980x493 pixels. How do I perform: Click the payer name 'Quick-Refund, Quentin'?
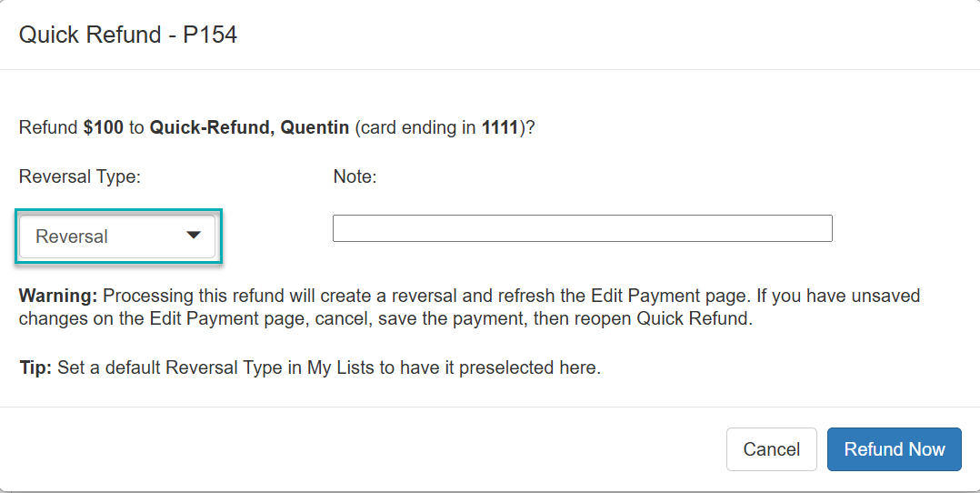(249, 127)
